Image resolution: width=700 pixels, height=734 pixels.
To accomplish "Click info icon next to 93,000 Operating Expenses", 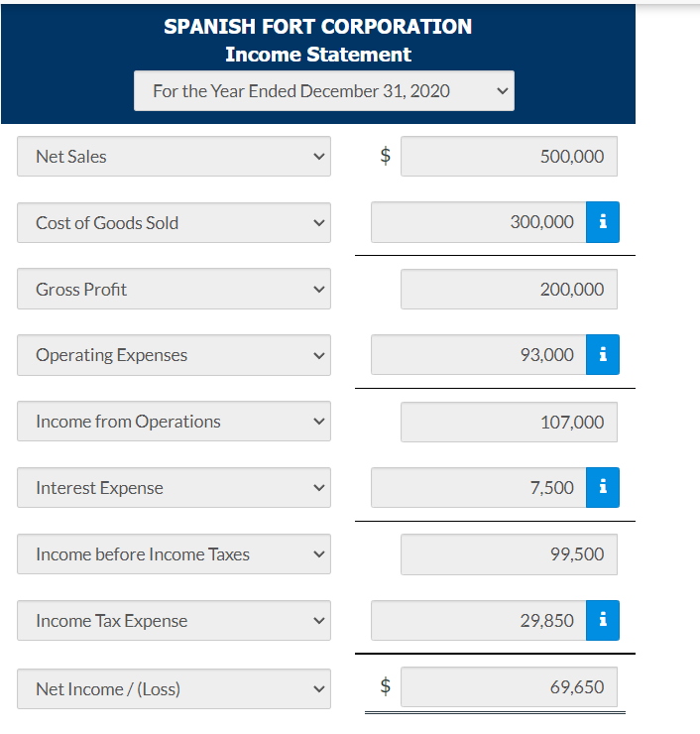I will [x=603, y=355].
